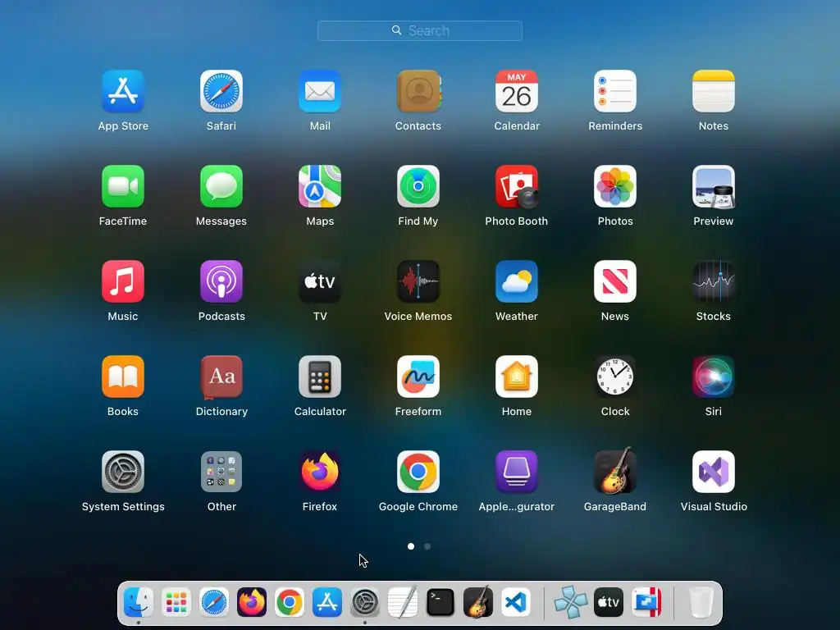Open System Settings from the Dock
The height and width of the screenshot is (630, 840).
point(365,602)
